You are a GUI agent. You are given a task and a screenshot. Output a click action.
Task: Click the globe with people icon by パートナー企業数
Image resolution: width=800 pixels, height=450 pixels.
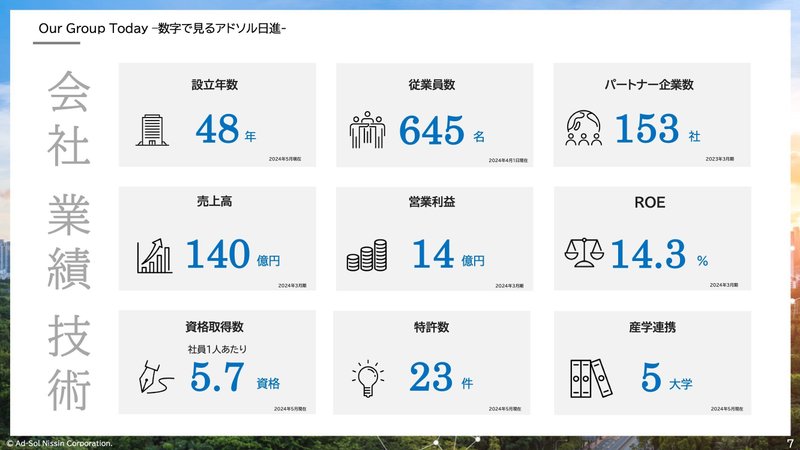tap(584, 128)
